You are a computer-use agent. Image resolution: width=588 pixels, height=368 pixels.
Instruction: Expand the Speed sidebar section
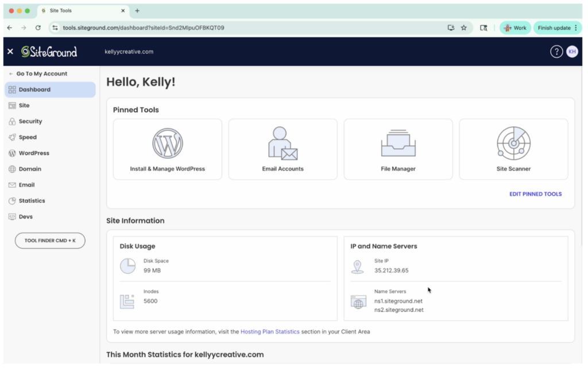[x=28, y=137]
